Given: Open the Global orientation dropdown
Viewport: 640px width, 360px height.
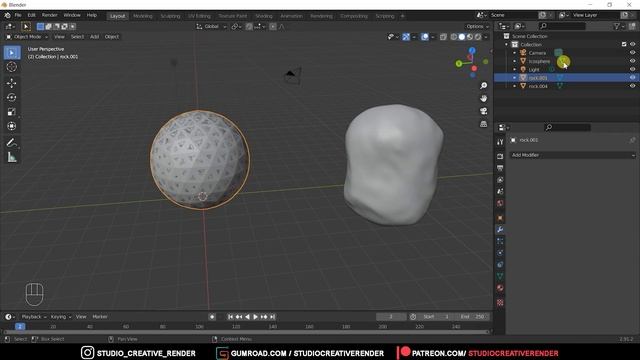Looking at the screenshot, I should (211, 27).
